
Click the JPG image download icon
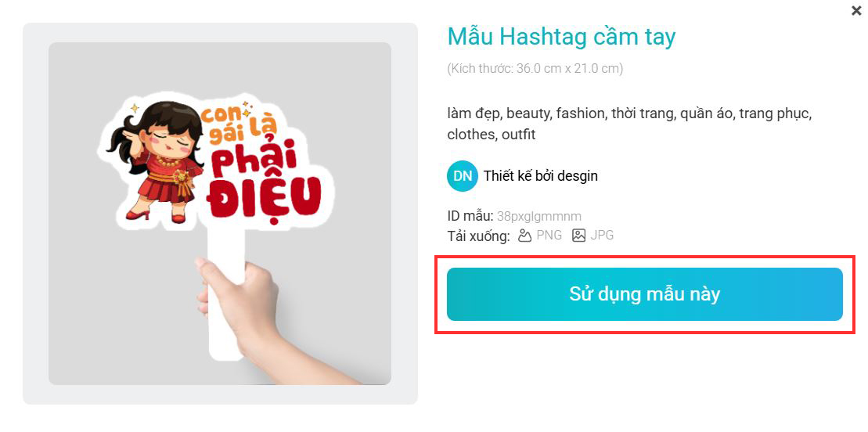pos(579,235)
